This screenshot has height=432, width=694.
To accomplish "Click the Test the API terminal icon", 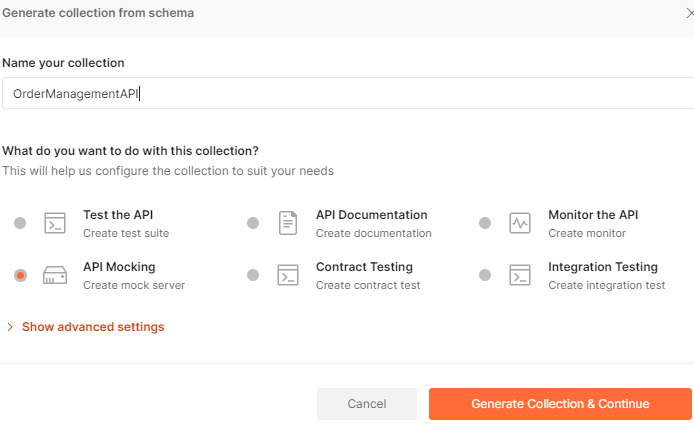I will (55, 223).
